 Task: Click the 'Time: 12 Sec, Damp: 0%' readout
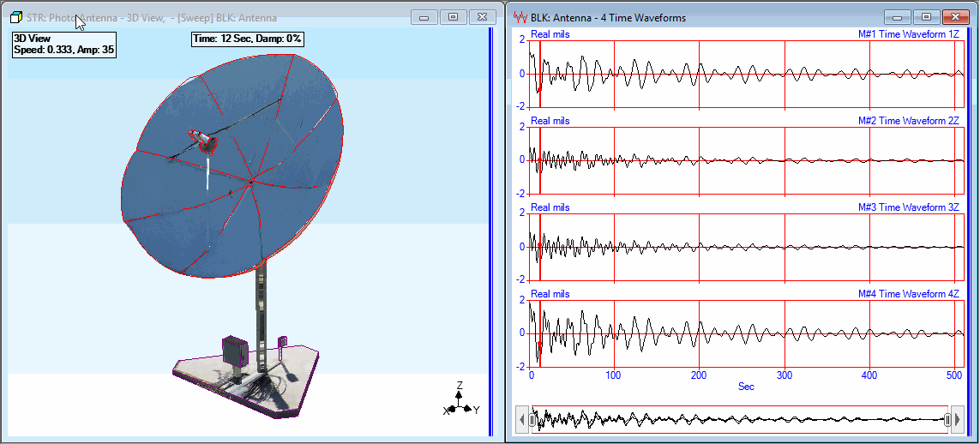248,39
